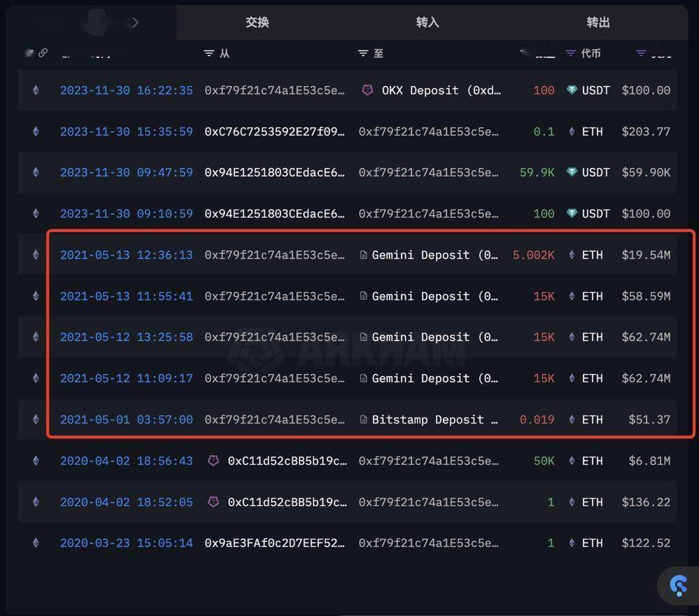
Task: Click contract icon in 5.002K Gemini row
Action: pos(363,254)
